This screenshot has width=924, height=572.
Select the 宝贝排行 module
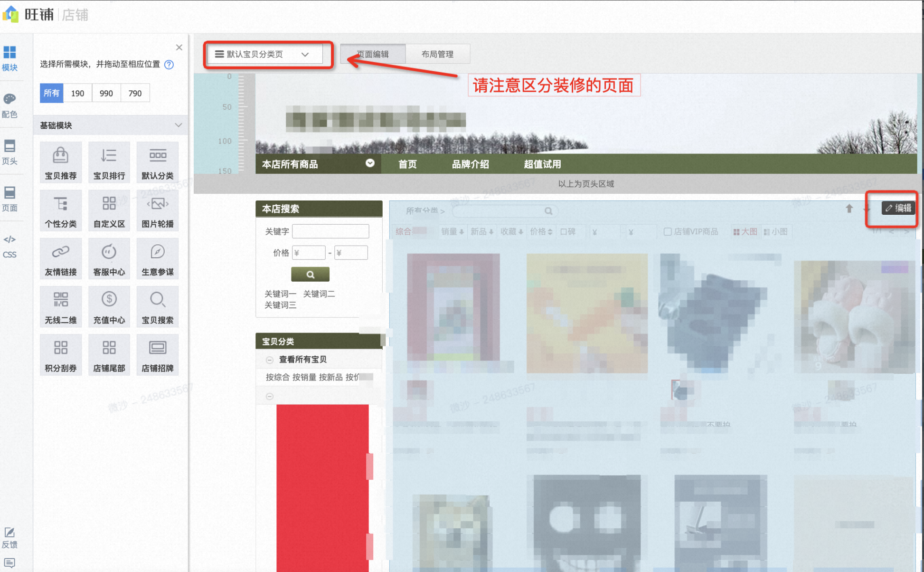pyautogui.click(x=109, y=162)
